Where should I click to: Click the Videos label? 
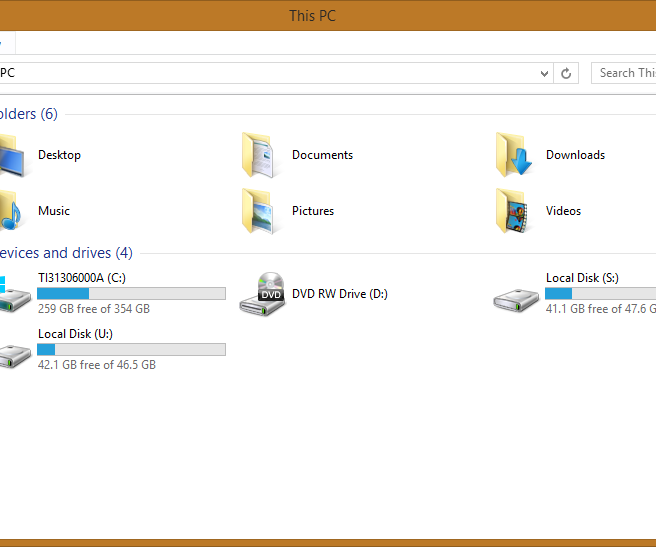click(563, 211)
